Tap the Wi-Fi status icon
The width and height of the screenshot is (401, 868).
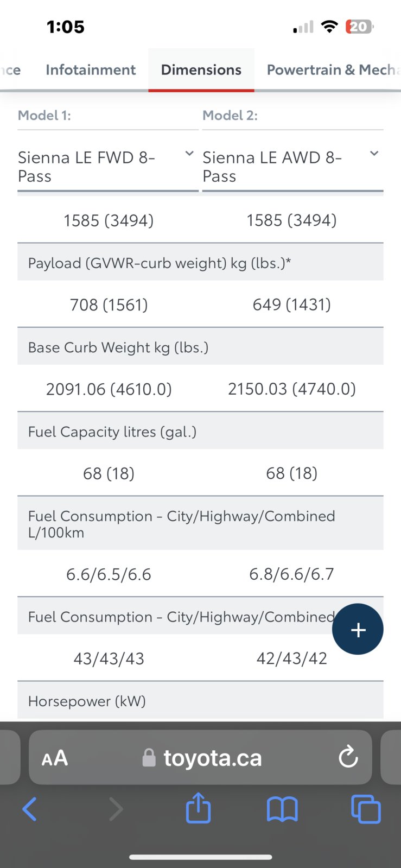pos(329,27)
